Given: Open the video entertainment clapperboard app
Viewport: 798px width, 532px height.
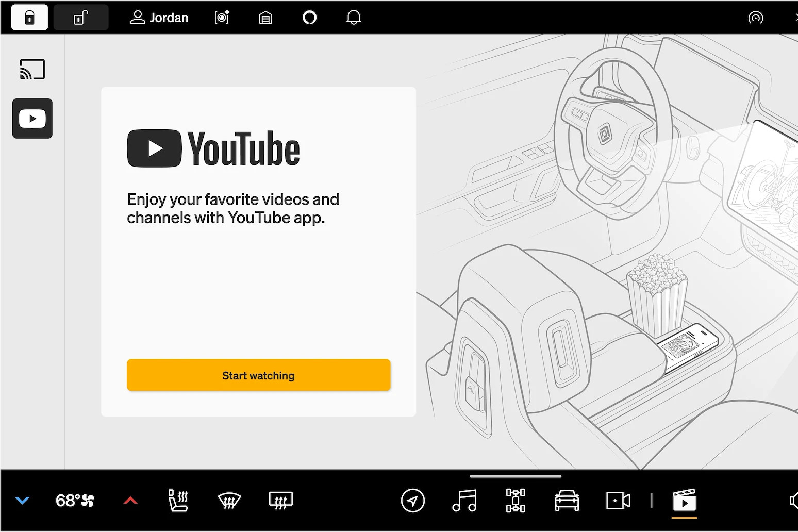Looking at the screenshot, I should pyautogui.click(x=685, y=500).
